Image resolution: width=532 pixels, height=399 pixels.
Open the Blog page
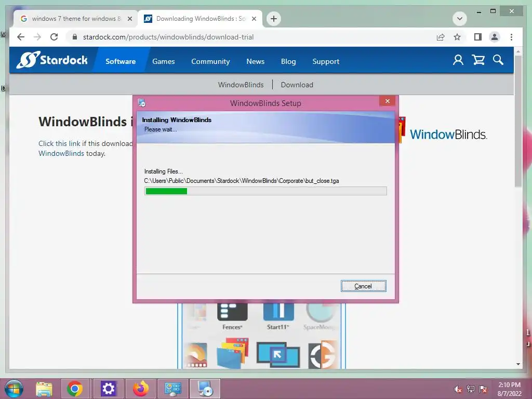pos(288,61)
